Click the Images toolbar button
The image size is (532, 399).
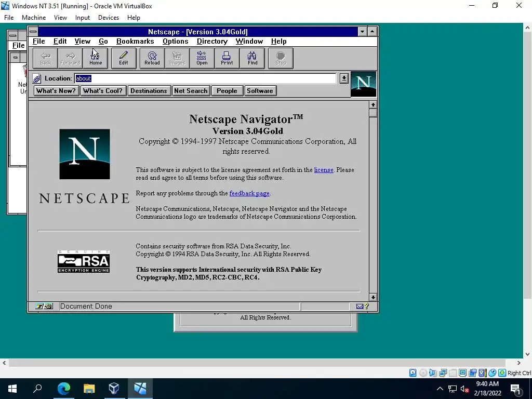177,58
